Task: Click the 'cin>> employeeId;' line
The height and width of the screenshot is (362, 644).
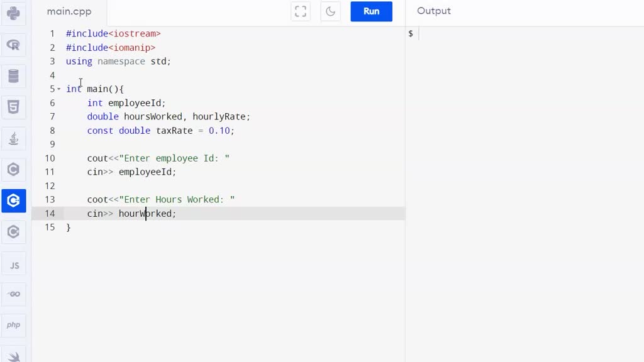Action: pyautogui.click(x=131, y=172)
